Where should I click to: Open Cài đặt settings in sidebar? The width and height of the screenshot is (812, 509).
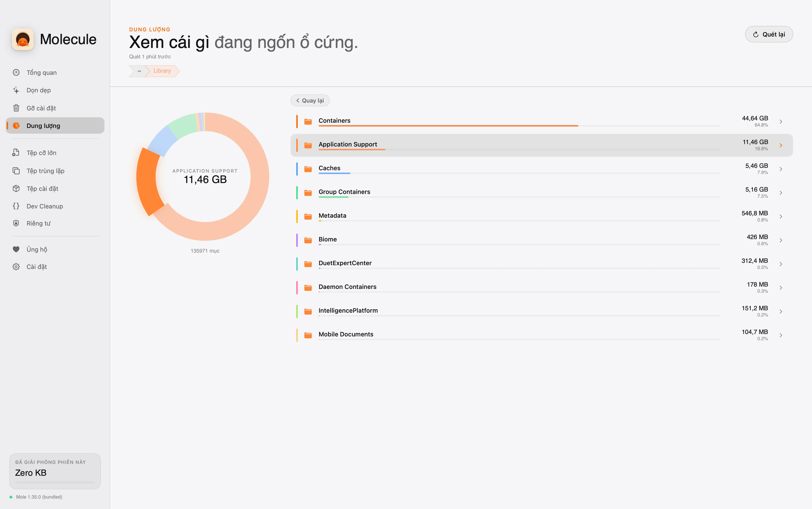coord(37,267)
